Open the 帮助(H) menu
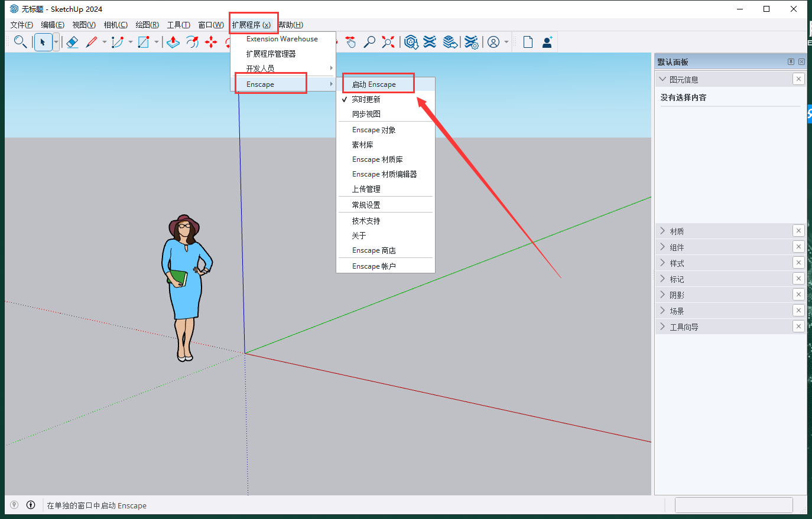This screenshot has height=519, width=812. pyautogui.click(x=291, y=25)
